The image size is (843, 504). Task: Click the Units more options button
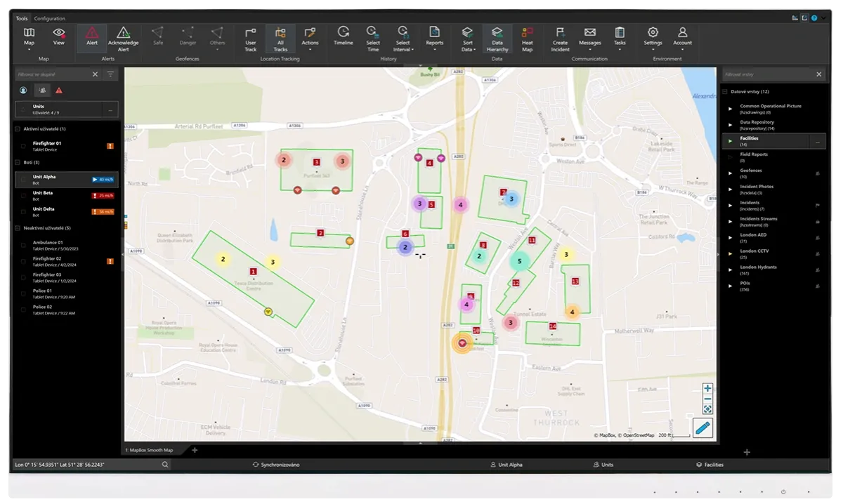[x=110, y=110]
